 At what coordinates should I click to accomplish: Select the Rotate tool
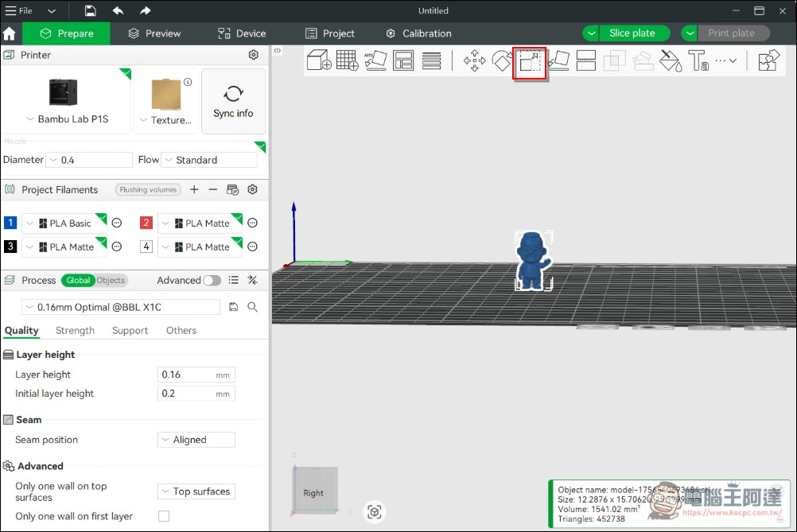(502, 60)
